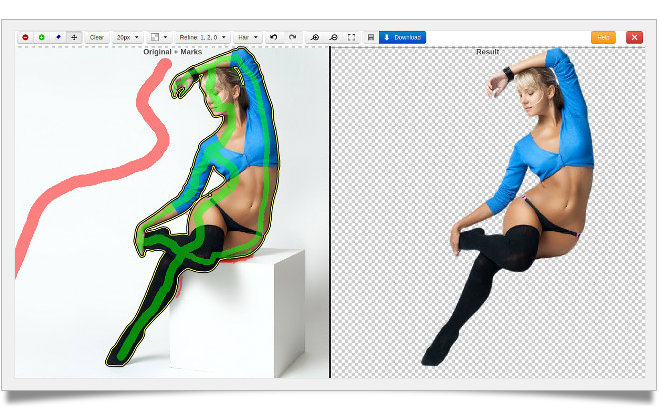Screen dimensions: 659x409
Task: Redo the last undone mark
Action: (x=293, y=37)
